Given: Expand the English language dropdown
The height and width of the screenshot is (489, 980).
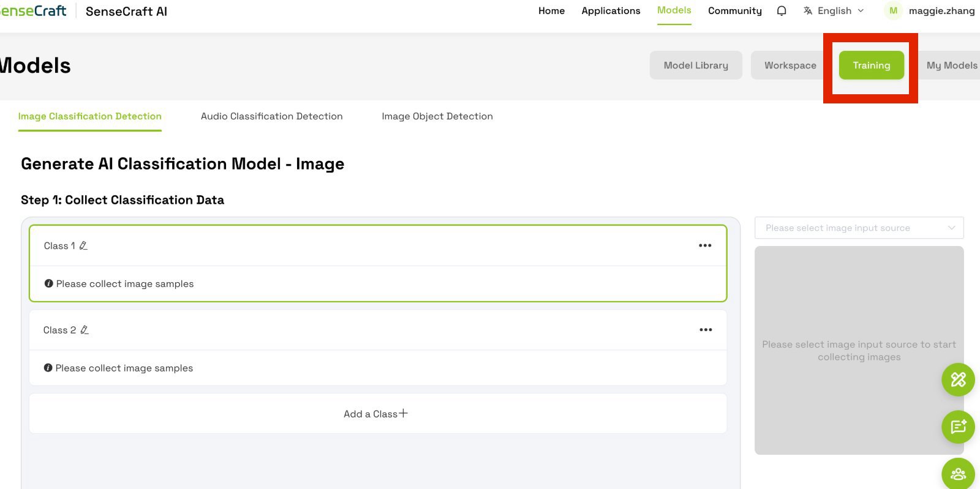Looking at the screenshot, I should 834,11.
